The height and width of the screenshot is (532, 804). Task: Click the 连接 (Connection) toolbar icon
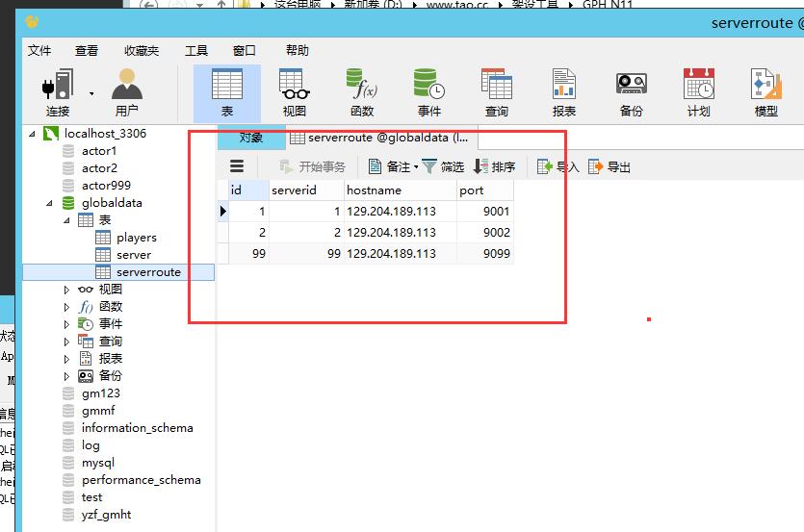57,91
